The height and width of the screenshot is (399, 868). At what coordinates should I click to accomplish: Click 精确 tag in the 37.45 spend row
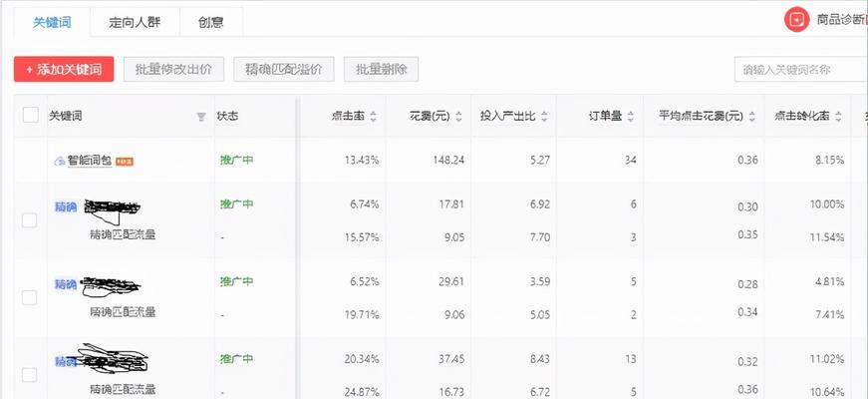click(66, 362)
